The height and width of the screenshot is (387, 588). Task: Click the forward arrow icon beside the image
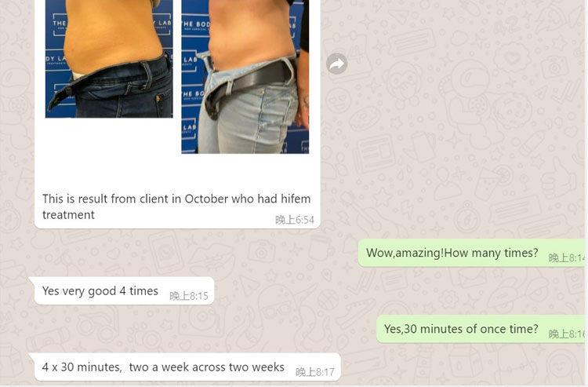336,64
